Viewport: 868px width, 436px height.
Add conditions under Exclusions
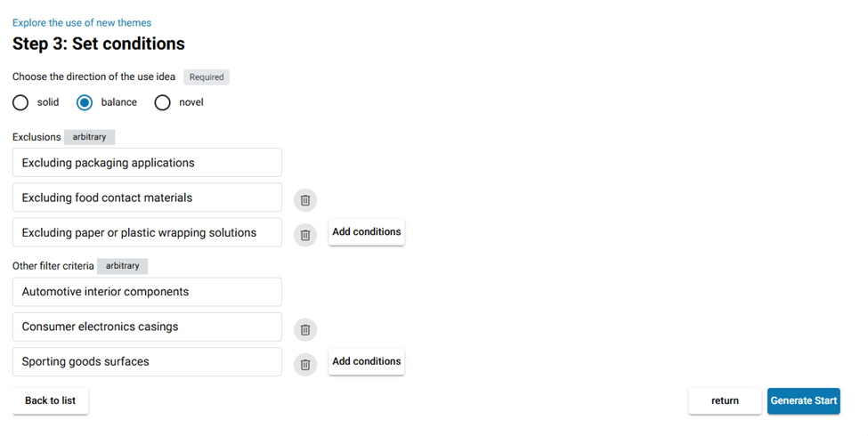[367, 232]
